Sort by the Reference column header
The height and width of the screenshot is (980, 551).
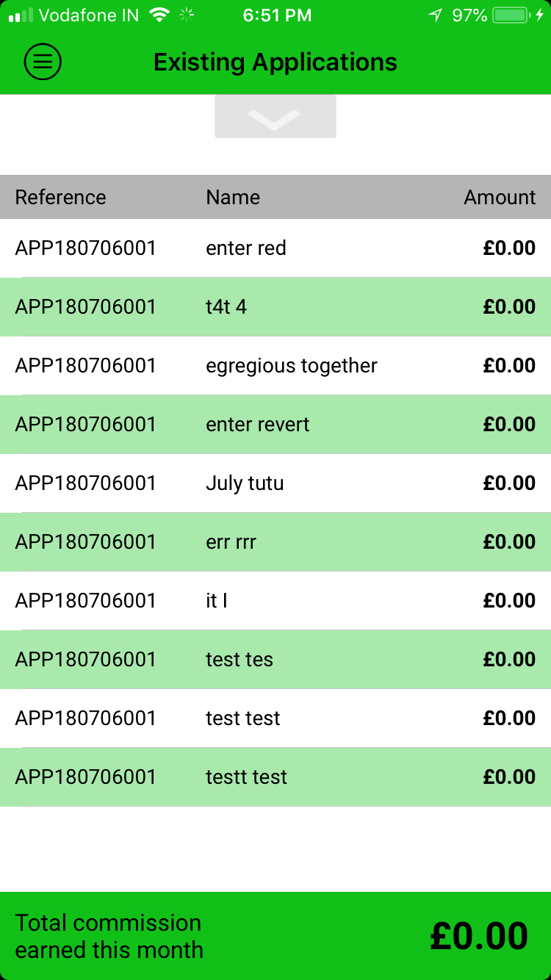tap(60, 197)
